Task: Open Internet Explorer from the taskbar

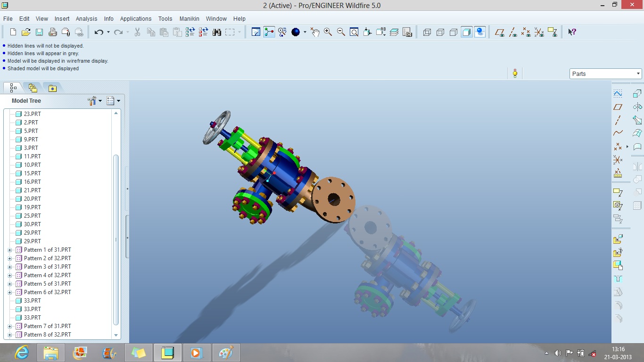Action: click(x=22, y=353)
